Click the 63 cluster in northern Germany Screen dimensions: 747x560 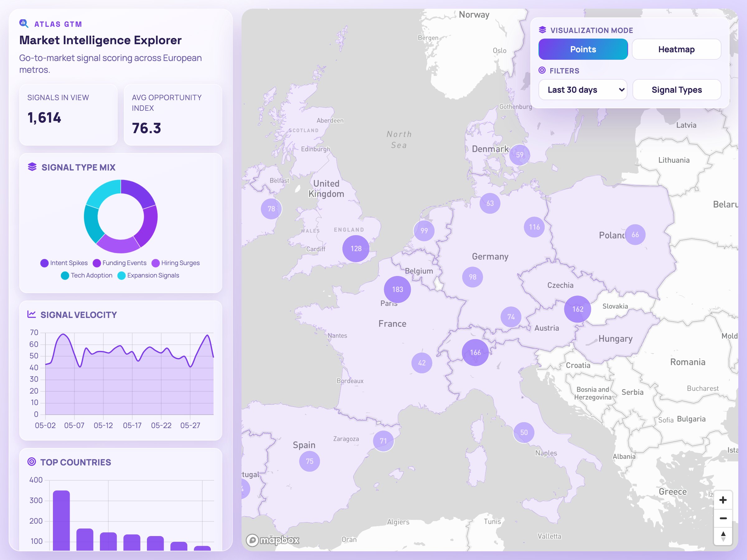(x=490, y=203)
